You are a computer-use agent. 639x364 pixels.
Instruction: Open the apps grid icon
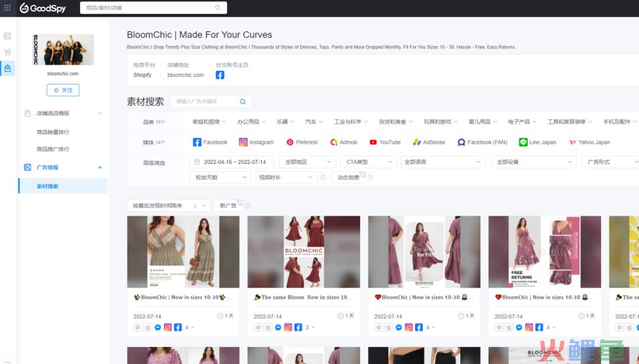7,8
